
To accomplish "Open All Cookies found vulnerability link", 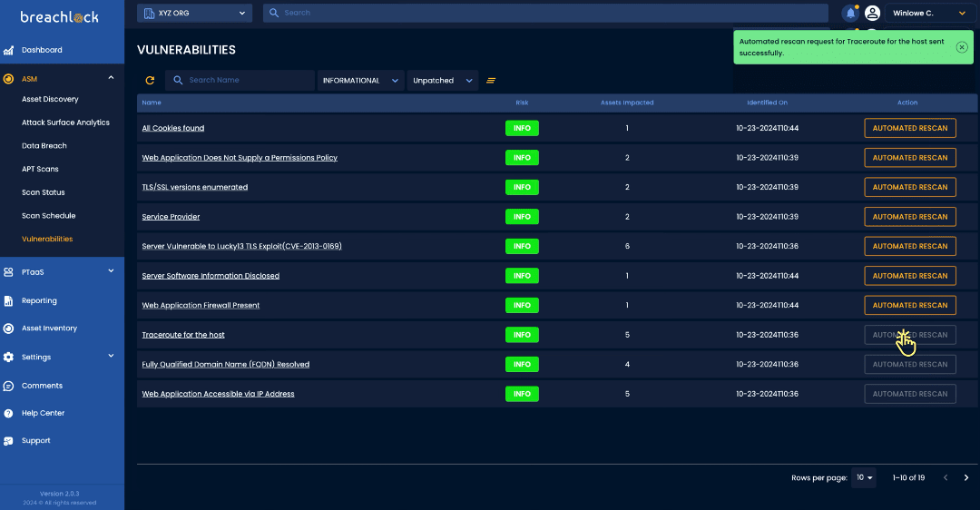I will (x=173, y=128).
